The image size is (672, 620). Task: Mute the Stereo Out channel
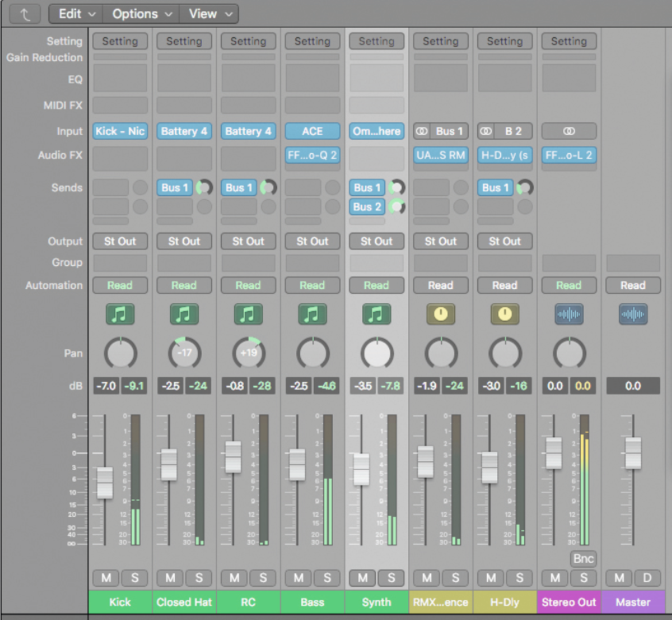(x=555, y=578)
